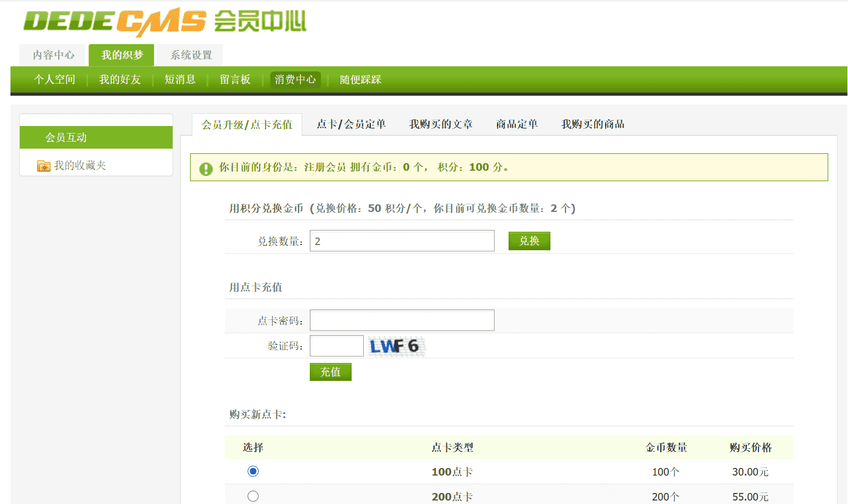Open 留言板 from navigation bar
Viewport: 848px width, 504px height.
click(x=235, y=80)
